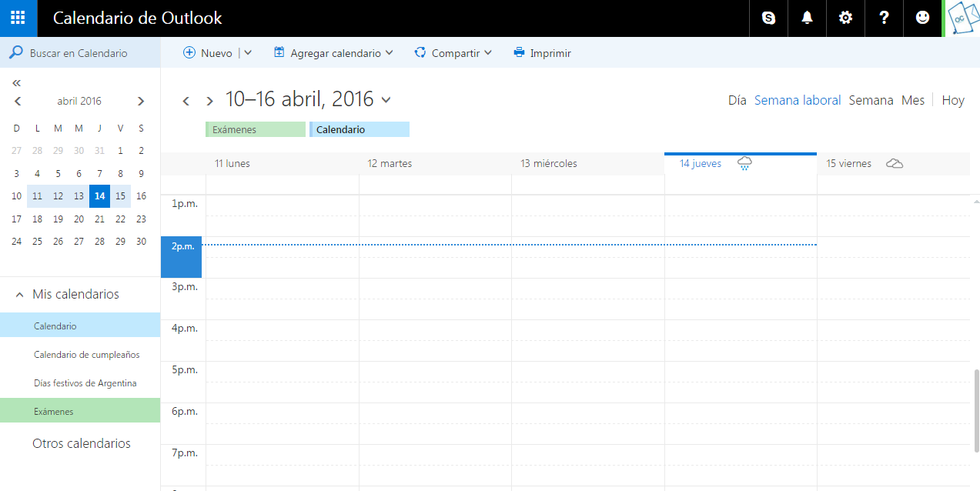Click the smiley feedback icon
Screen dimensions: 980x491
point(922,18)
